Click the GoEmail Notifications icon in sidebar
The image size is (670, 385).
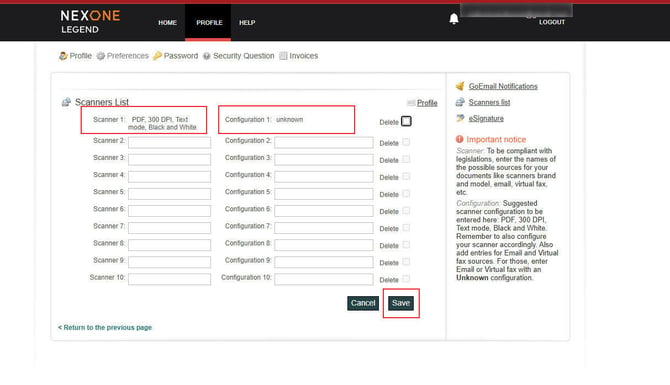point(460,86)
